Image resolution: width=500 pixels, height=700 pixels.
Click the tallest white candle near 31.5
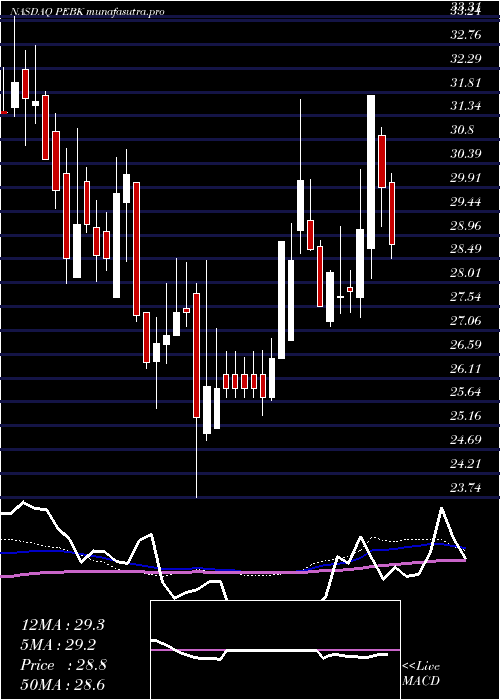371,172
